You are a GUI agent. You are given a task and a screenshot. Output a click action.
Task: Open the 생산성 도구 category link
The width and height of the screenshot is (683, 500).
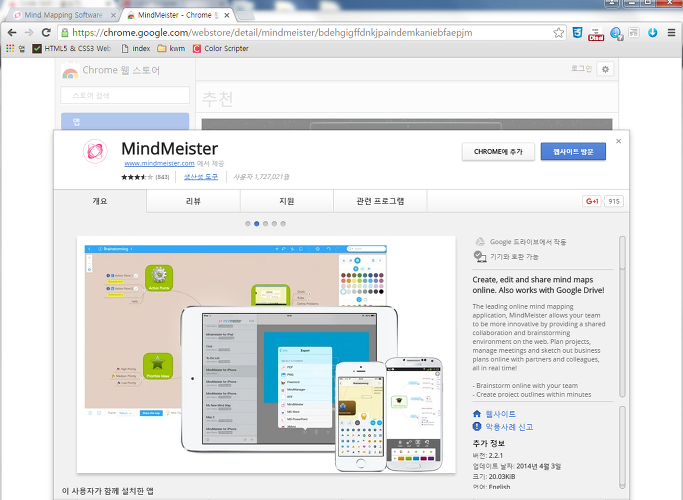click(200, 176)
